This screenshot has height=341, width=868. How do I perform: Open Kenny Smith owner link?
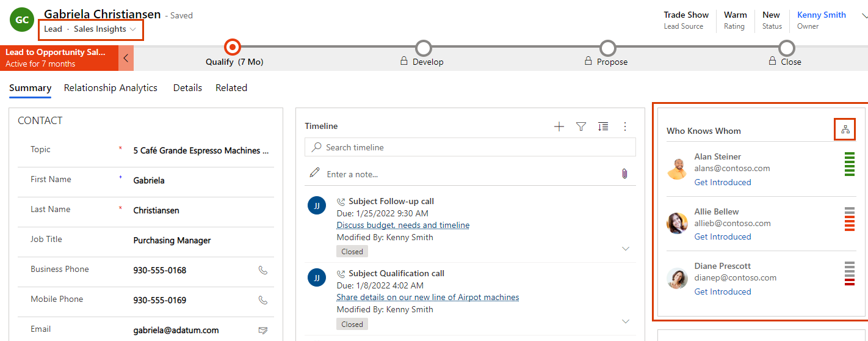[821, 15]
